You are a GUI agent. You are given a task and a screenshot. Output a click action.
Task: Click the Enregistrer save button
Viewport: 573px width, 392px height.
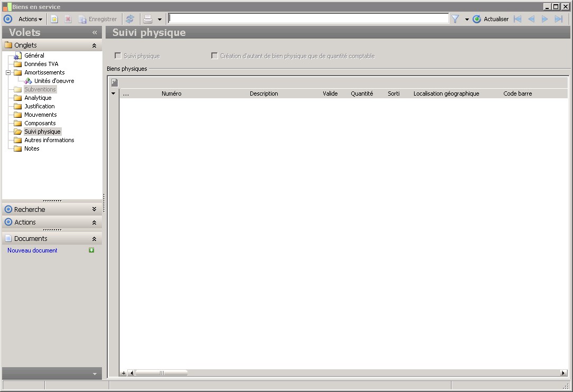98,19
